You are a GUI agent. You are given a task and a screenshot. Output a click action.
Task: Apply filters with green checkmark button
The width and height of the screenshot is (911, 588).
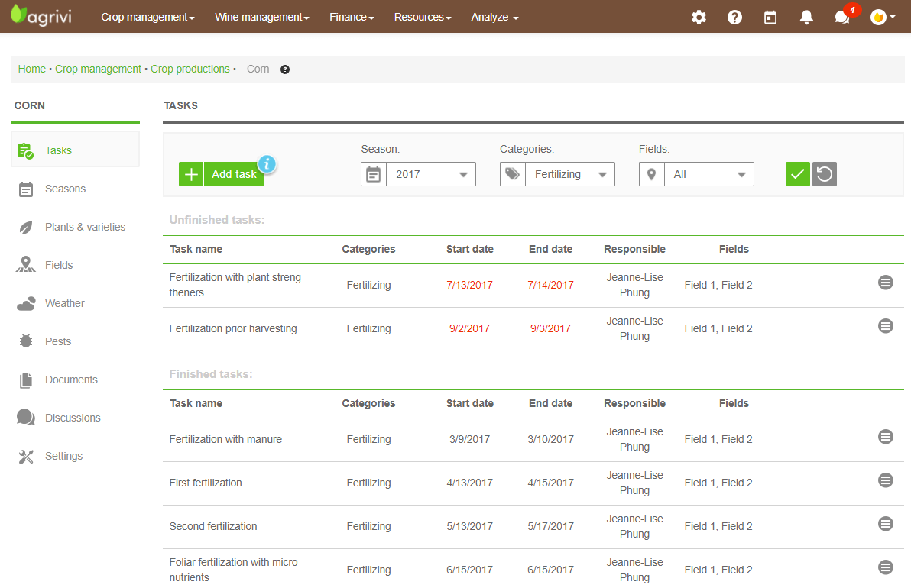pyautogui.click(x=797, y=174)
